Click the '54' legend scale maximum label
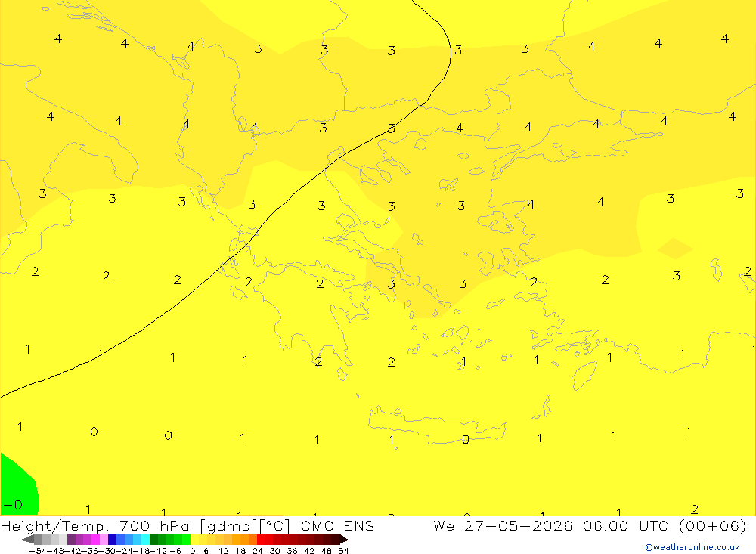Image resolution: width=756 pixels, height=554 pixels. (x=343, y=551)
